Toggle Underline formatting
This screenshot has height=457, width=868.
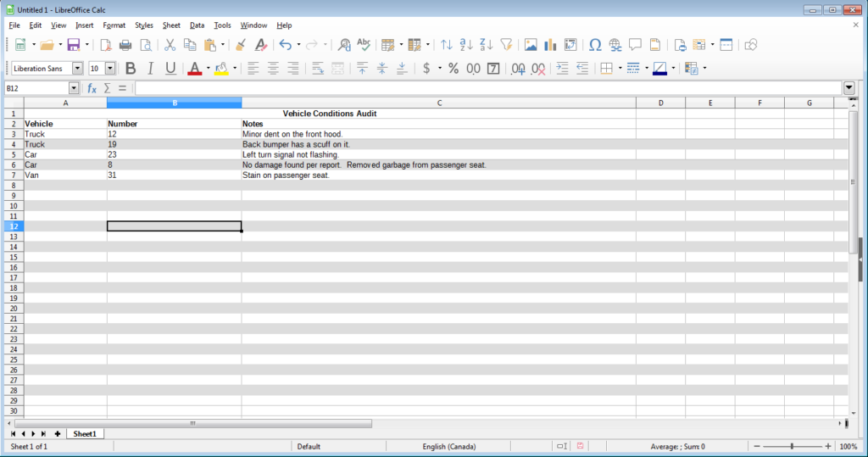[x=170, y=69]
